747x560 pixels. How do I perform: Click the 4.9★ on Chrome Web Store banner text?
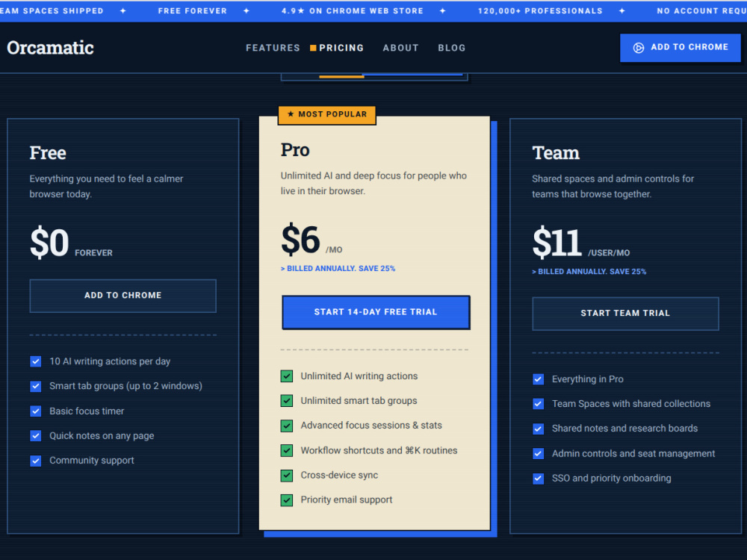[x=352, y=11]
